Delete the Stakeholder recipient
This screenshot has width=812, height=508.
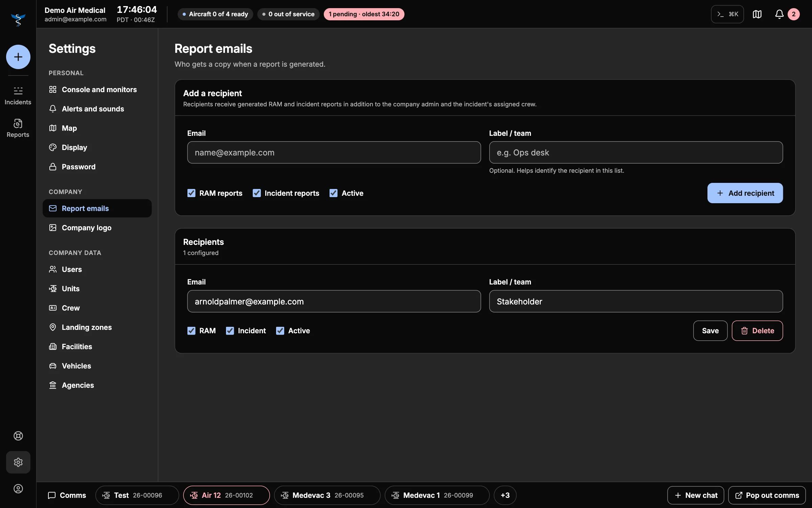(x=757, y=331)
